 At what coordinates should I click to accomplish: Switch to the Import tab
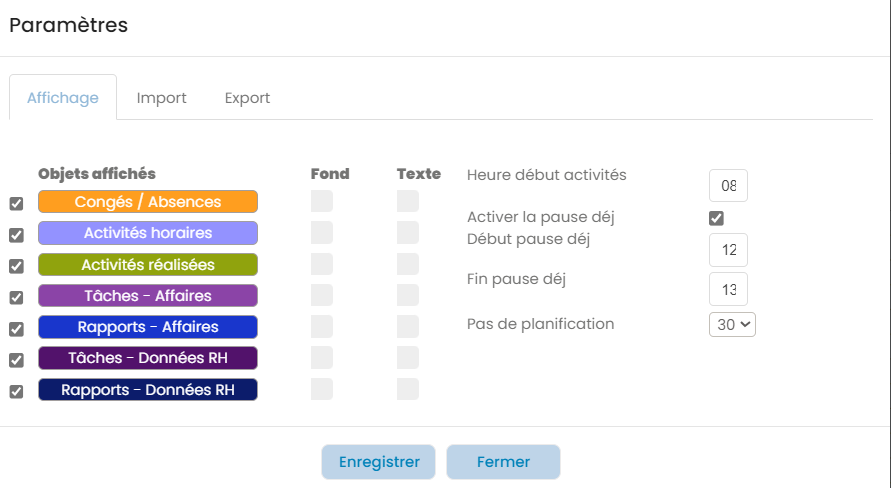click(x=162, y=98)
